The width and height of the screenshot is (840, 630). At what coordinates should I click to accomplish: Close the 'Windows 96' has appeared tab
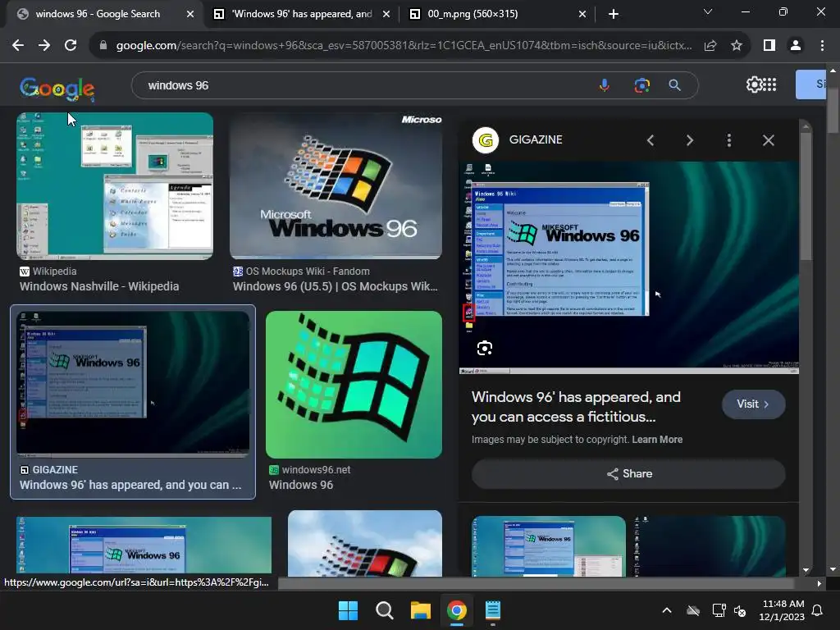386,14
